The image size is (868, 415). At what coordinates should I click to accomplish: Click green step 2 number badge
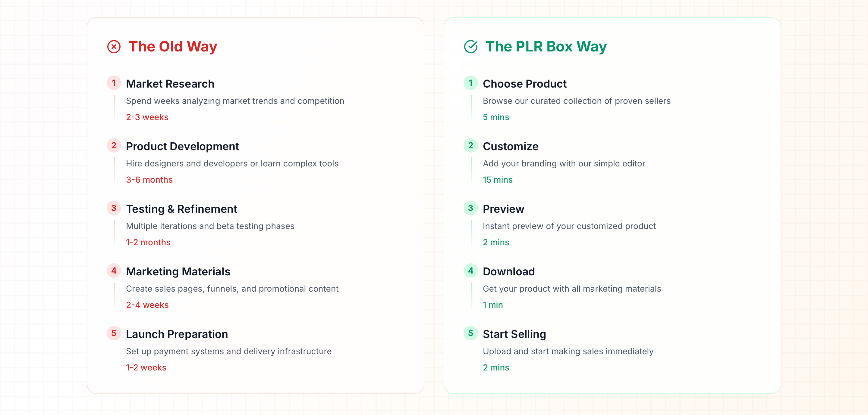(471, 145)
